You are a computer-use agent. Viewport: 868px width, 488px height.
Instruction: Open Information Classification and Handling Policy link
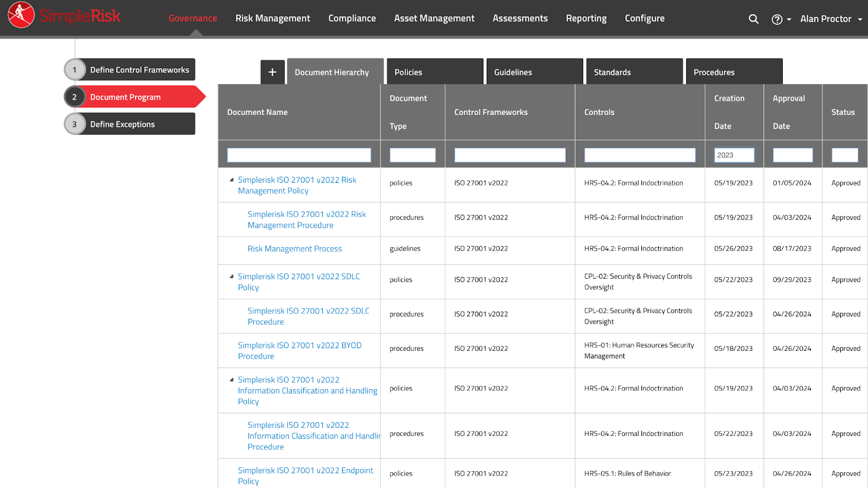(308, 391)
